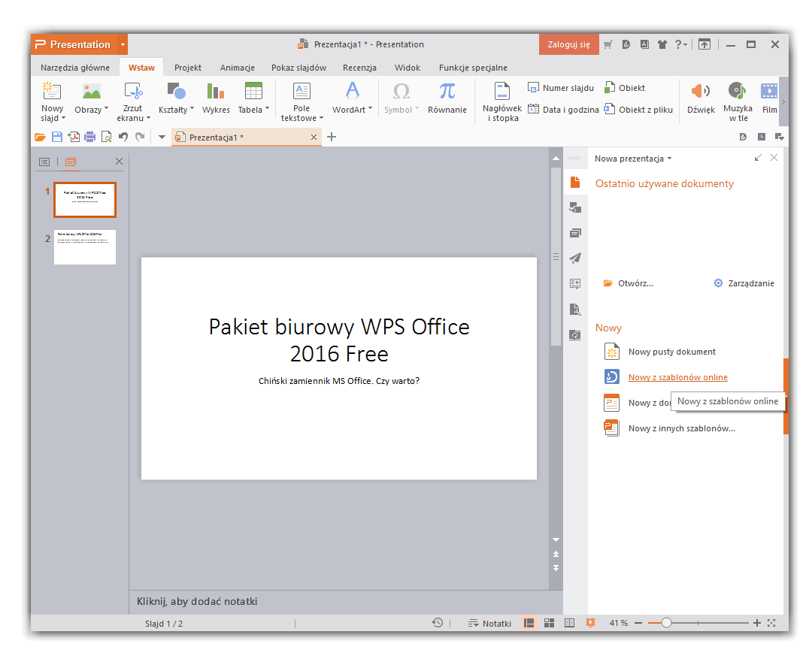Create Nowy pusty dokument
This screenshot has height=665, width=812.
[x=660, y=352]
